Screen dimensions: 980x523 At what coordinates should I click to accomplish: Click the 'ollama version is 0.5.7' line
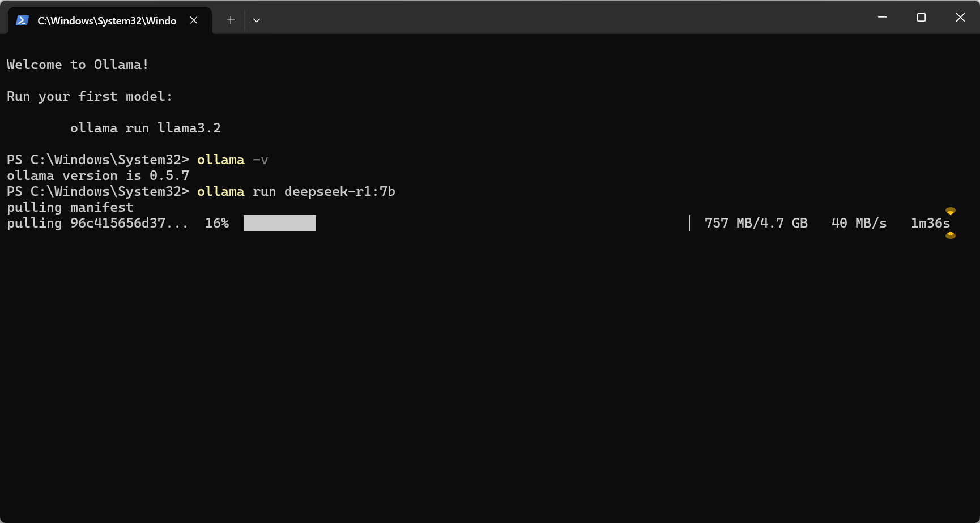98,175
